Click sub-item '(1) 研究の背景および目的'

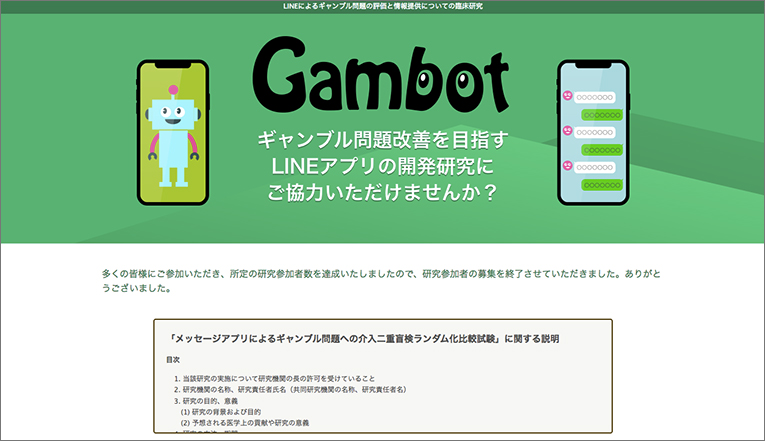(x=221, y=412)
